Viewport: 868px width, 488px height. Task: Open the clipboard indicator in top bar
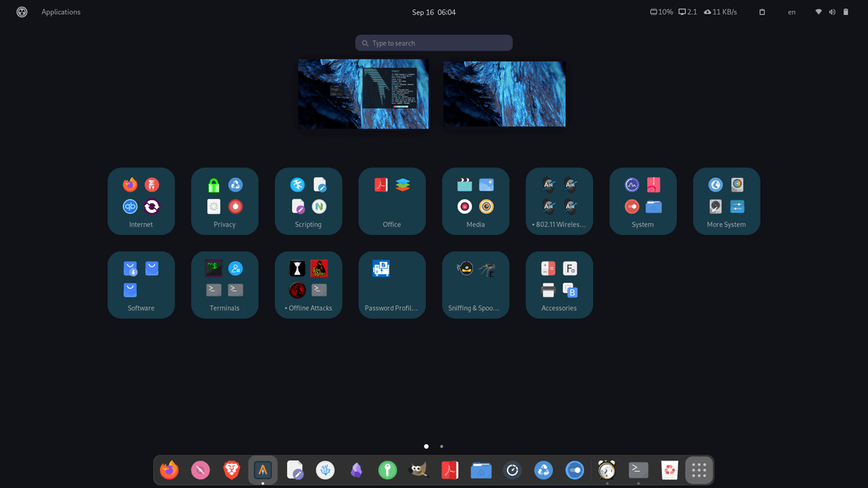click(x=762, y=12)
